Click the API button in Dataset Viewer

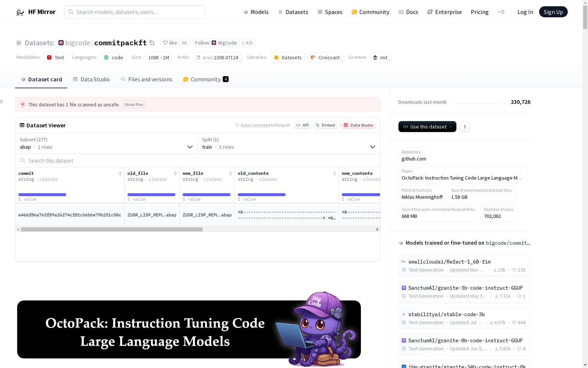pyautogui.click(x=302, y=125)
